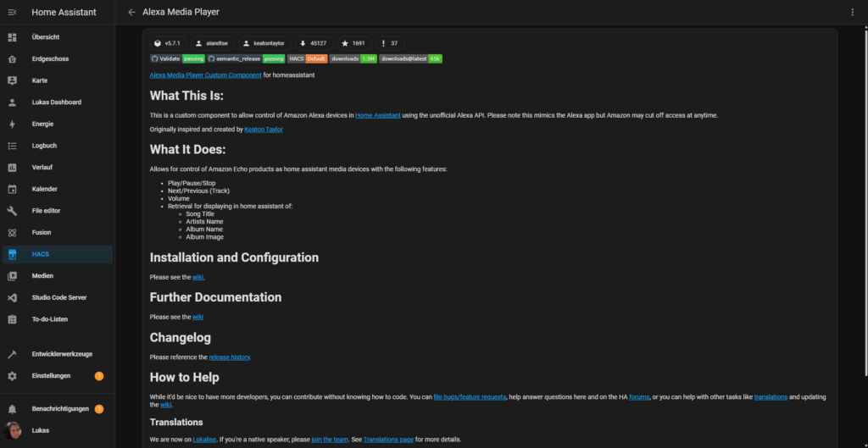Open the three-dot overflow menu
Viewport: 868px width, 448px height.
click(853, 12)
